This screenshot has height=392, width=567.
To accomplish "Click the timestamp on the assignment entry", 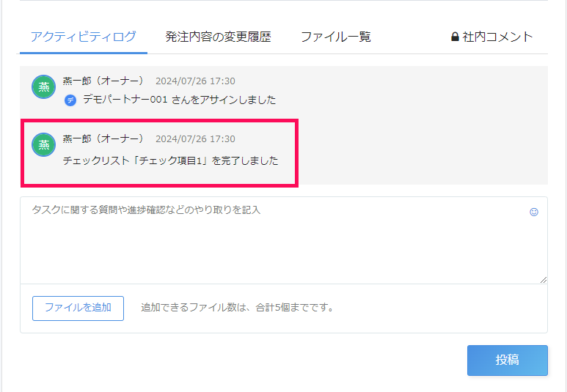I will tap(195, 81).
